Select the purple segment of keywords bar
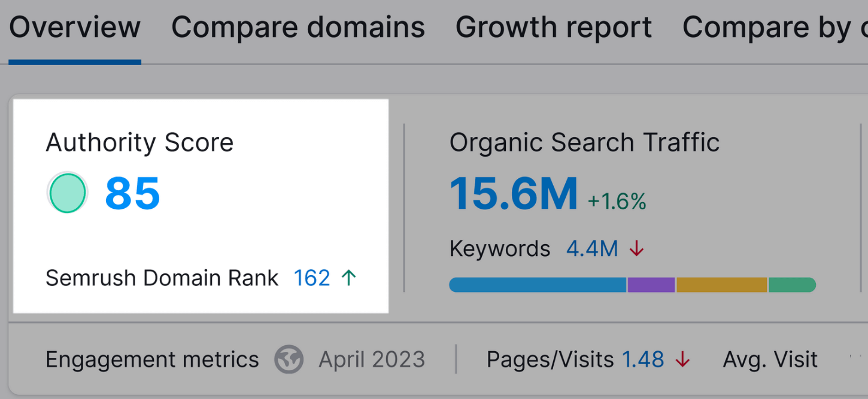868x399 pixels. click(x=651, y=285)
